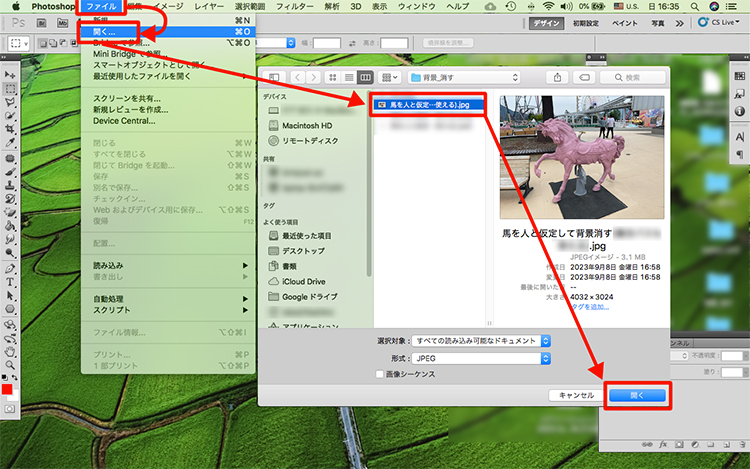Switch file dialog to list view
The image size is (750, 469).
point(349,77)
